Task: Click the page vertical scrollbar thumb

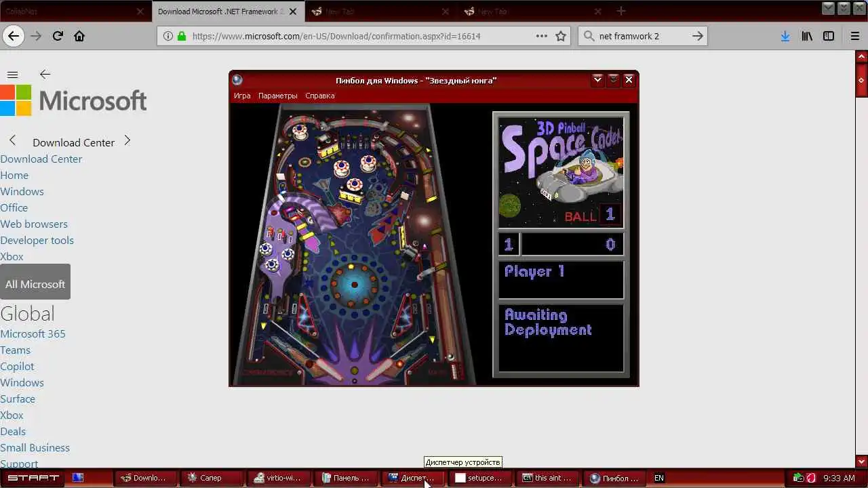Action: pos(861,81)
